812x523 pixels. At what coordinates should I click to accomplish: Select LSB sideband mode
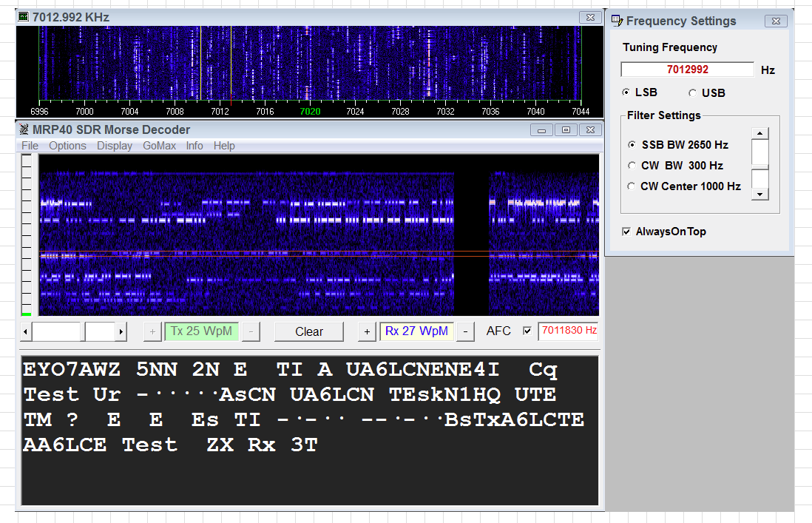point(626,92)
